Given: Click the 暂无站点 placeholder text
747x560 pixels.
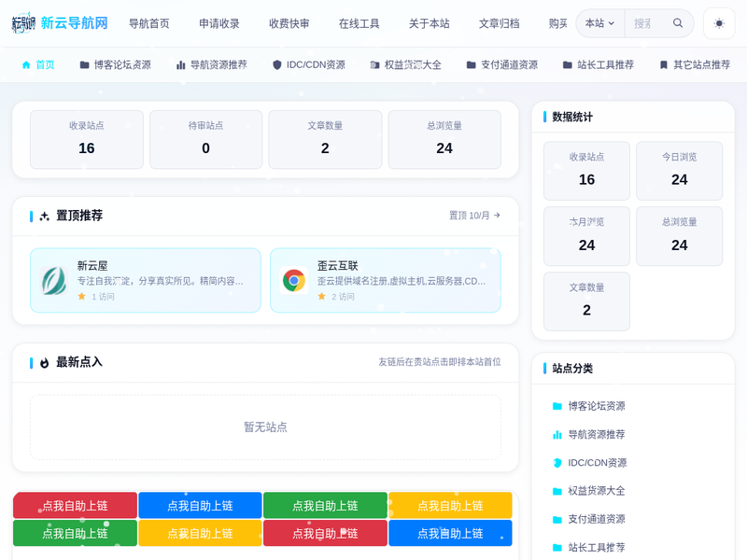Looking at the screenshot, I should click(x=265, y=427).
